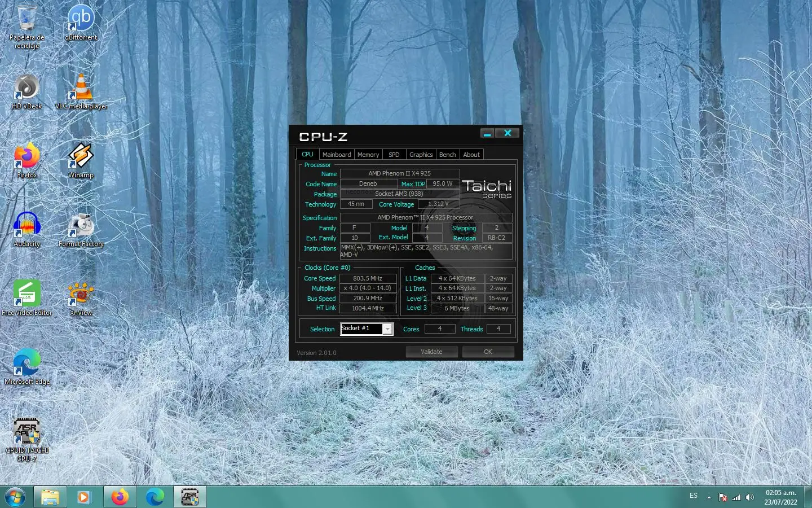Click the network signal tray icon
The width and height of the screenshot is (812, 508).
[x=736, y=497]
